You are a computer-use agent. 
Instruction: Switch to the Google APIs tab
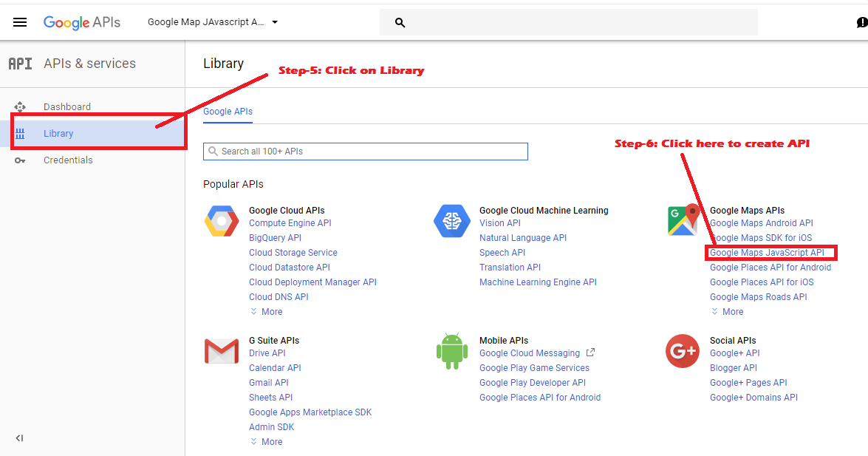228,112
